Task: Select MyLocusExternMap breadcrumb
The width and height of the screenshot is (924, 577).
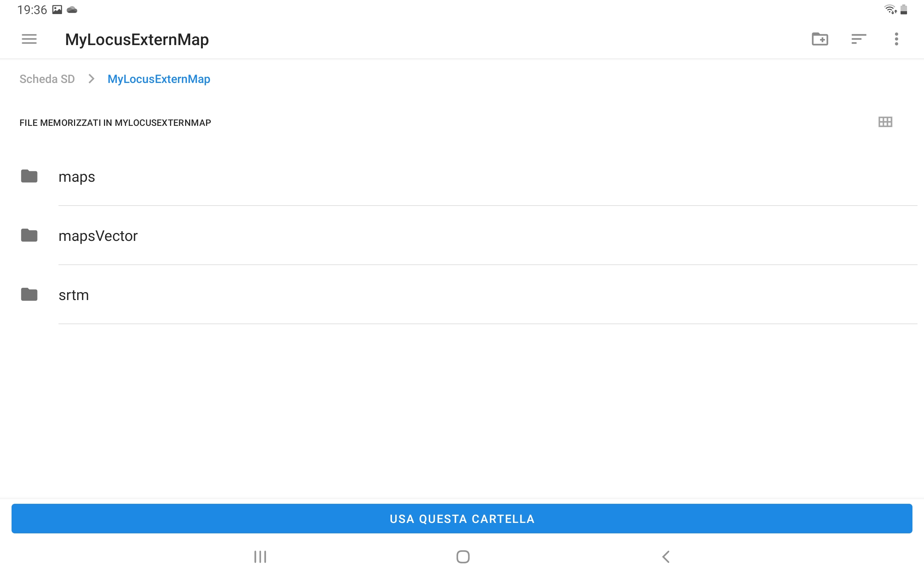Action: [158, 79]
